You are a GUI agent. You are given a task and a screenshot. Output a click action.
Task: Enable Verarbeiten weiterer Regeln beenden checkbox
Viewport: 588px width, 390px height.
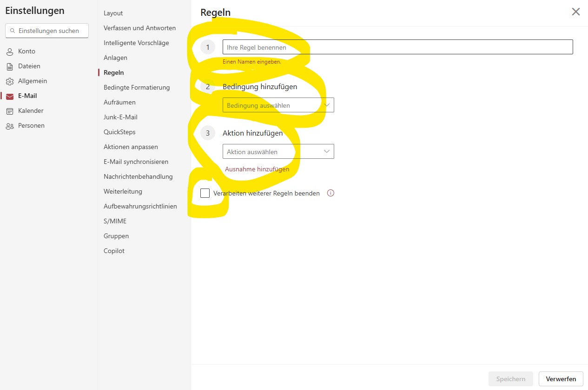205,193
